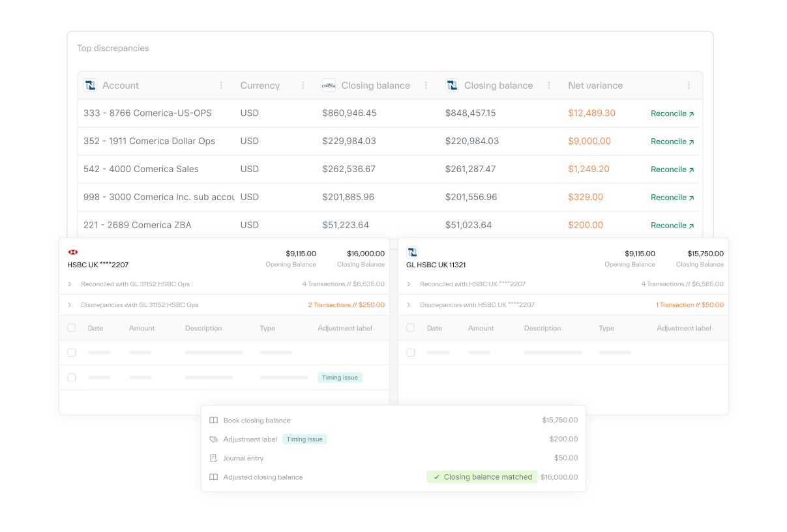Click the $16,000.00 adjusted closing balance value

click(559, 477)
